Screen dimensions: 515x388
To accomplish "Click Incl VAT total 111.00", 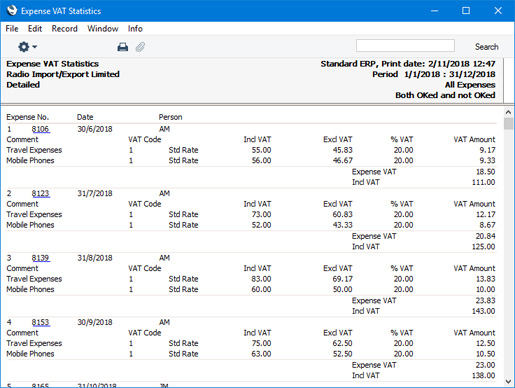I will 483,182.
